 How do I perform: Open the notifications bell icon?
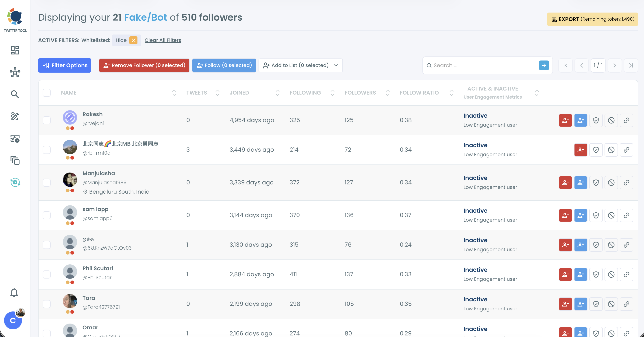coord(14,292)
